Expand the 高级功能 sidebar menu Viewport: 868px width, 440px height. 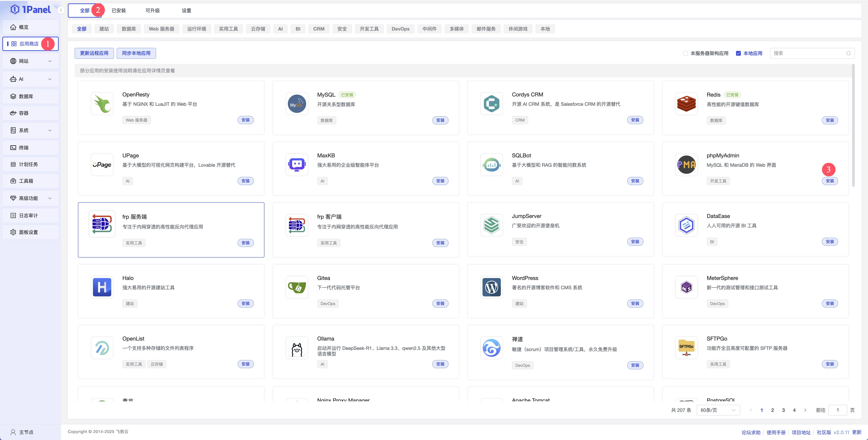click(x=30, y=198)
